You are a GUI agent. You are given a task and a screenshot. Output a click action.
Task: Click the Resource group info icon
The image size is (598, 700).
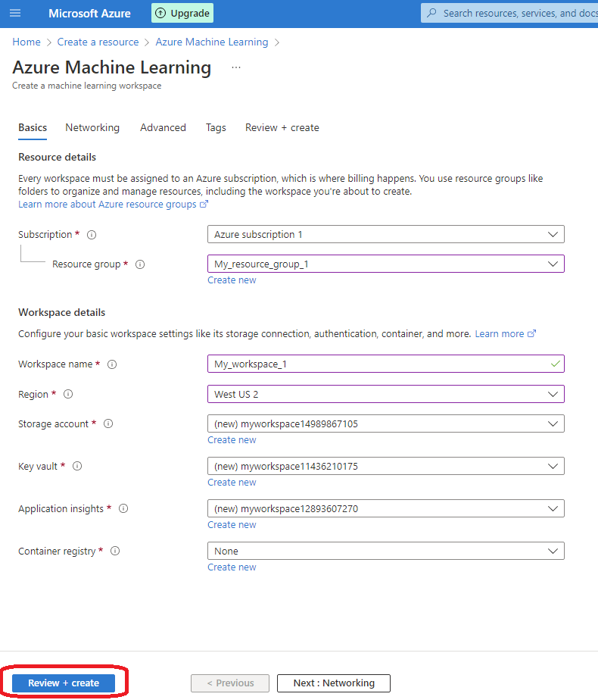pos(140,264)
